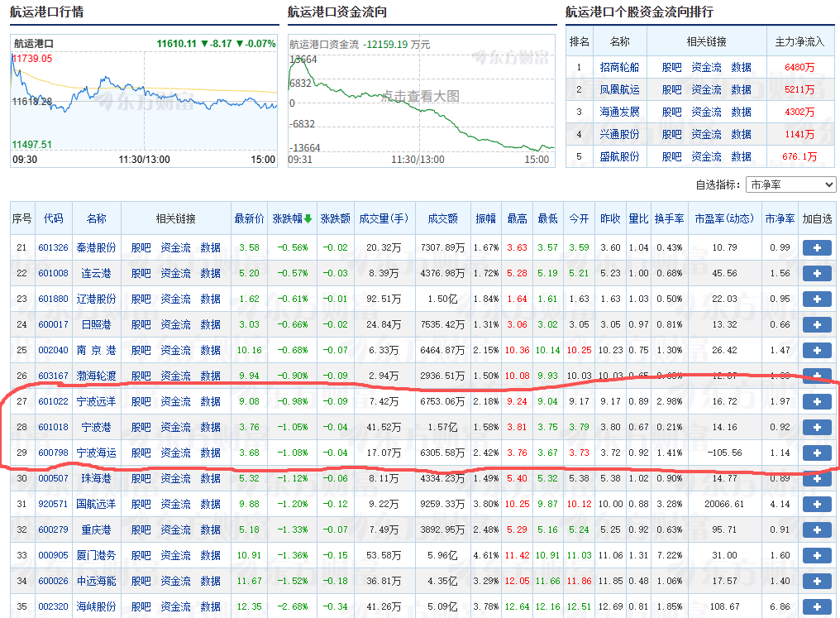Open 股吧 link for 招商轮船
This screenshot has height=618, width=840.
pos(672,67)
